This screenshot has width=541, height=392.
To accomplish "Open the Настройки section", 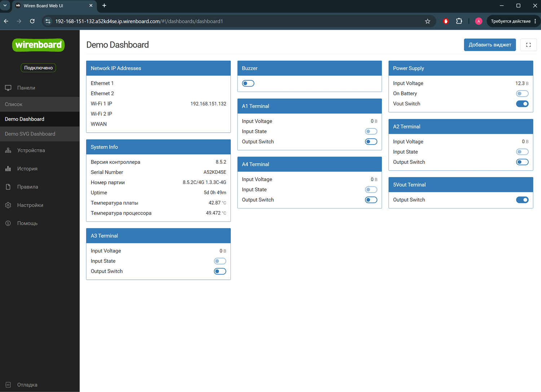I will tap(40, 205).
